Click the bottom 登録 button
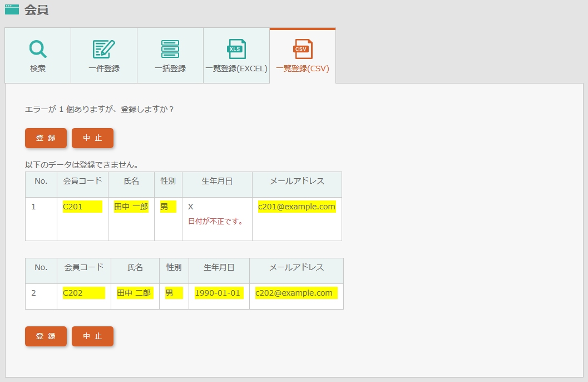This screenshot has width=588, height=382. 46,336
